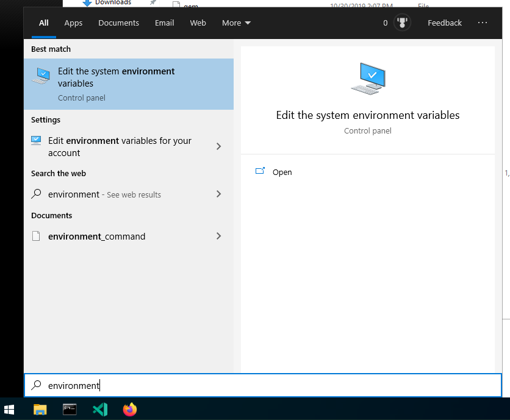Screen dimensions: 510x420
Task: Click the large computer icon in preview pane
Action: point(368,79)
